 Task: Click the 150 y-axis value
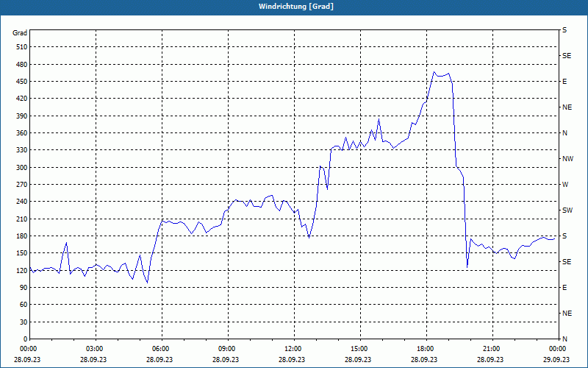coord(22,252)
